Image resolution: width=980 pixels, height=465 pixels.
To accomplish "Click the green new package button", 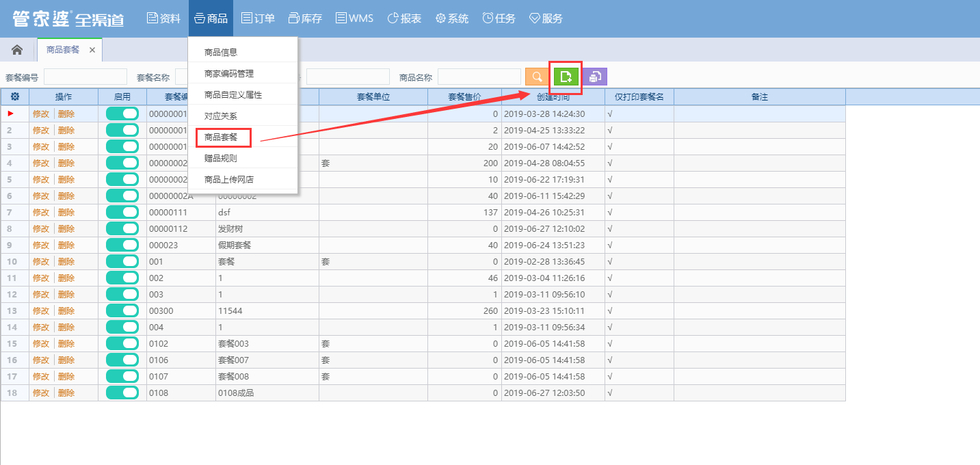I will point(566,77).
